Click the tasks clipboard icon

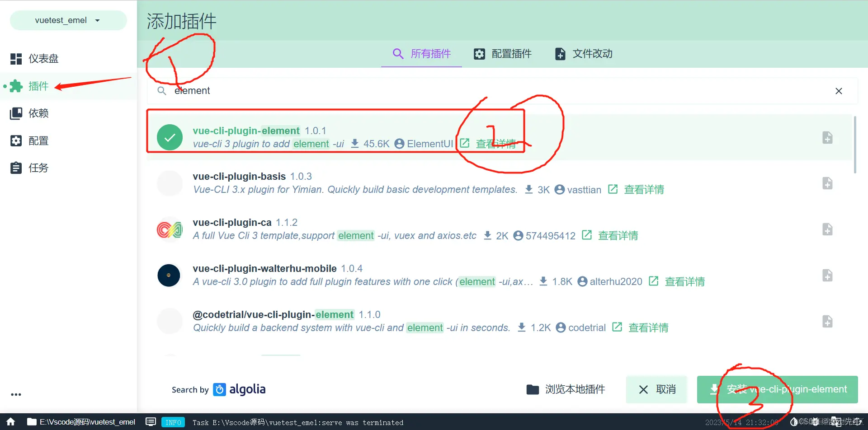16,168
